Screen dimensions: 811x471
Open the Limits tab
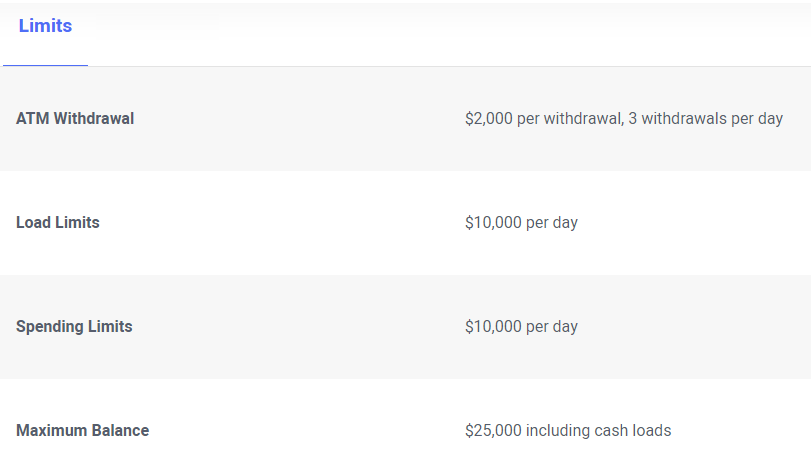click(x=45, y=26)
